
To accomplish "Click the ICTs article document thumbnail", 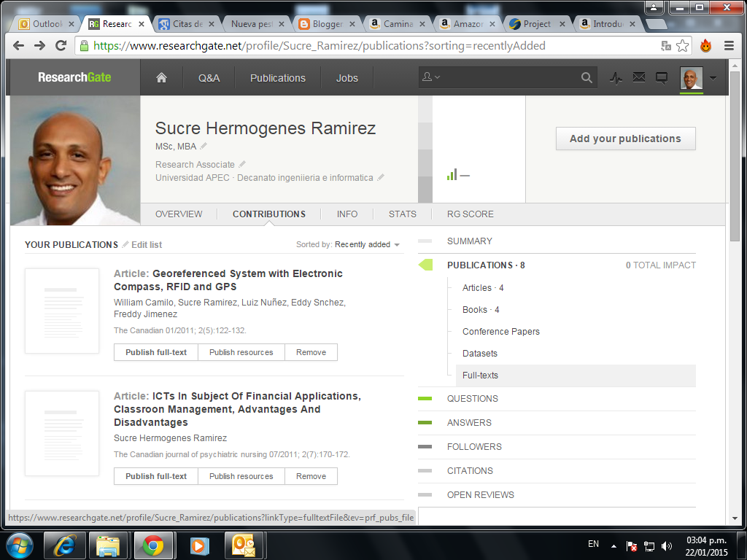I will pos(62,433).
